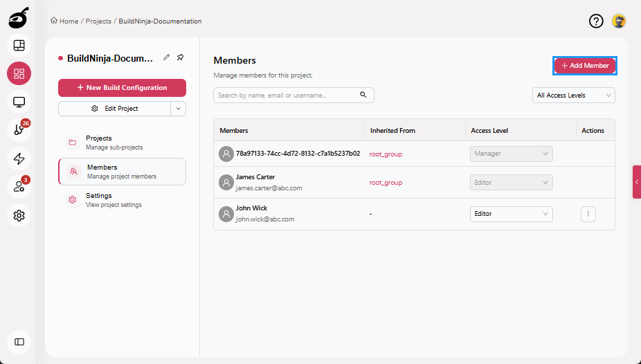Image resolution: width=641 pixels, height=364 pixels.
Task: Click avatar icon of 78a97133 member
Action: click(226, 154)
